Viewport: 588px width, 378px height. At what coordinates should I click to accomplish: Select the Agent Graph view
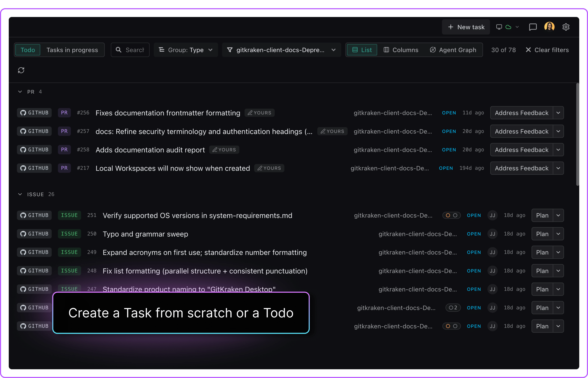tap(453, 50)
